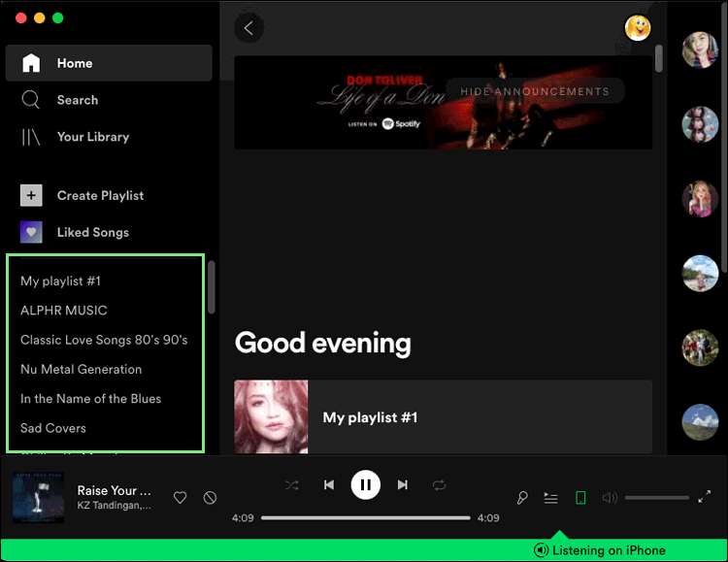The width and height of the screenshot is (728, 562).
Task: Skip to the next track
Action: (x=403, y=485)
